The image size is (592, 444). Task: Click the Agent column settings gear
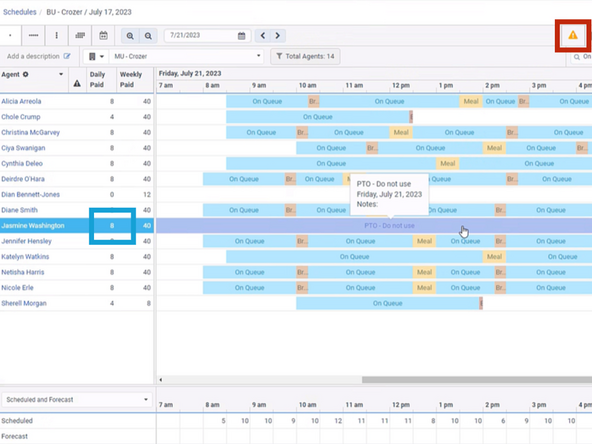pos(25,74)
